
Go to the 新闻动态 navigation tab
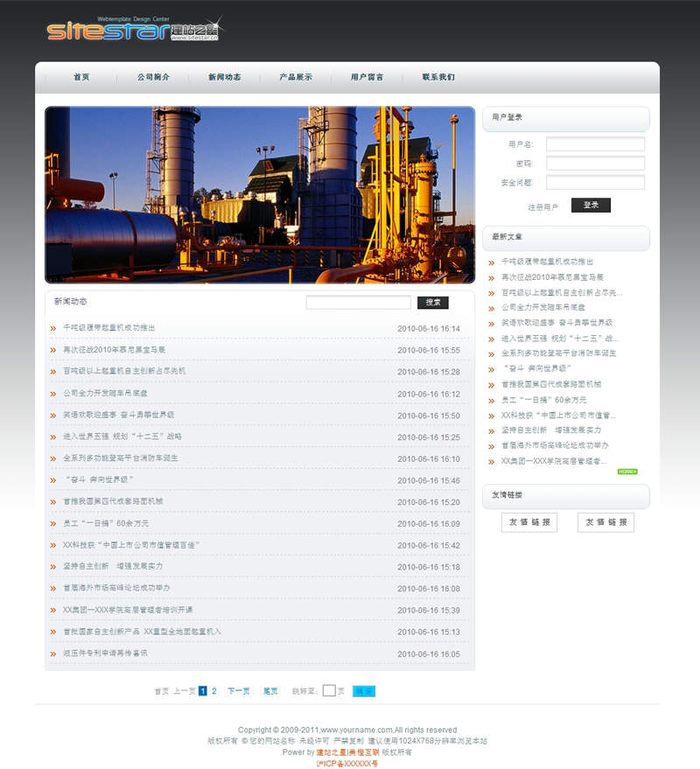224,78
